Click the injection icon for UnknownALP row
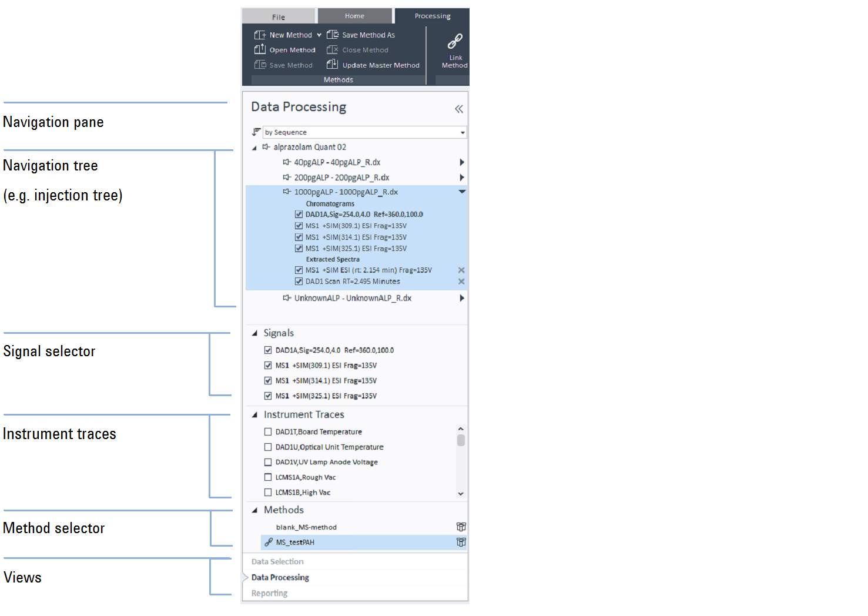868x616 pixels. pos(287,298)
